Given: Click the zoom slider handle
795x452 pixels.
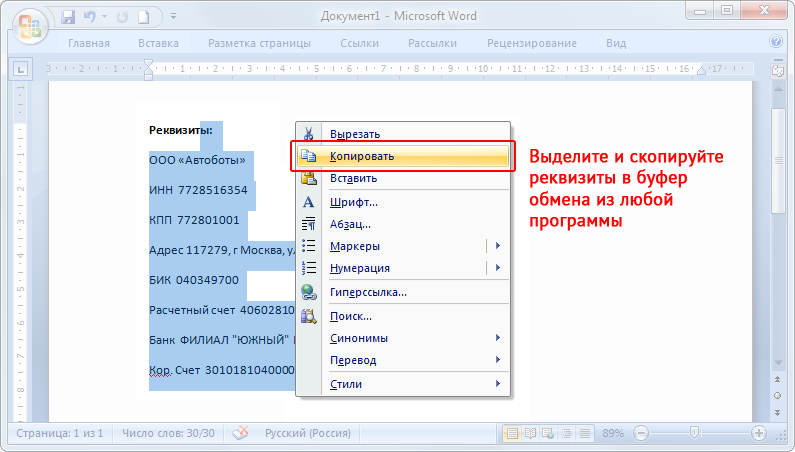Looking at the screenshot, I should [695, 433].
